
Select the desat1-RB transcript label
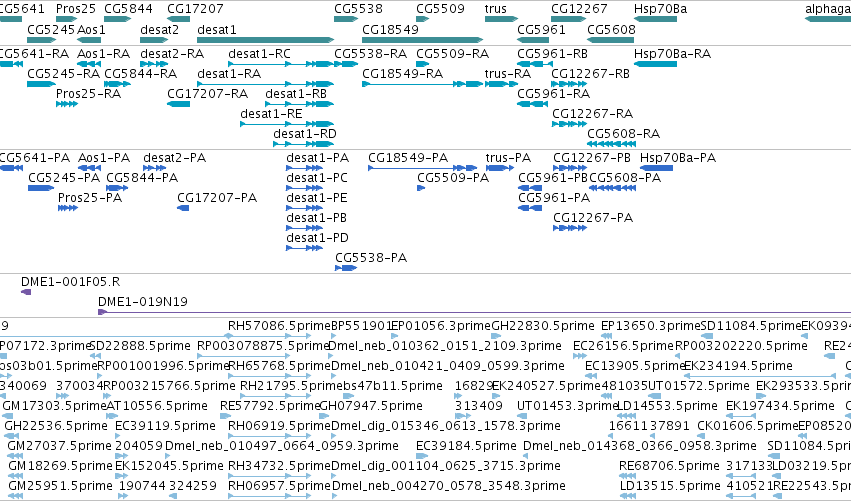pos(296,93)
